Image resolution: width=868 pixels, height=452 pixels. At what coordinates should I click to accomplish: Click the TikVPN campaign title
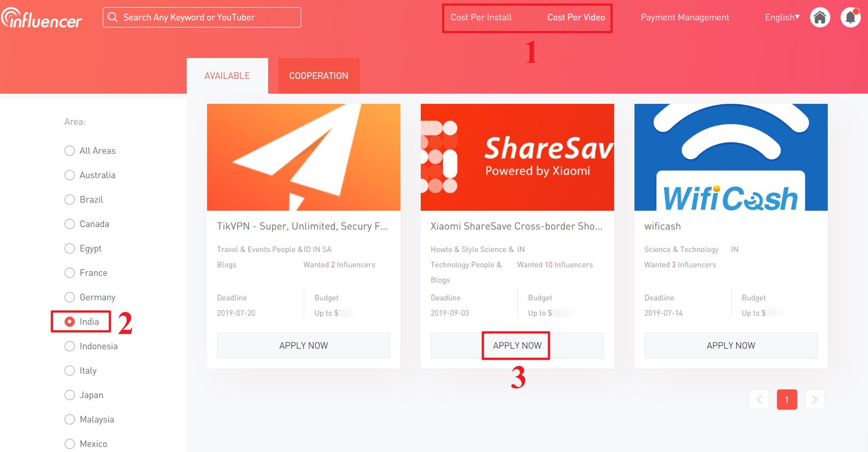(x=303, y=227)
